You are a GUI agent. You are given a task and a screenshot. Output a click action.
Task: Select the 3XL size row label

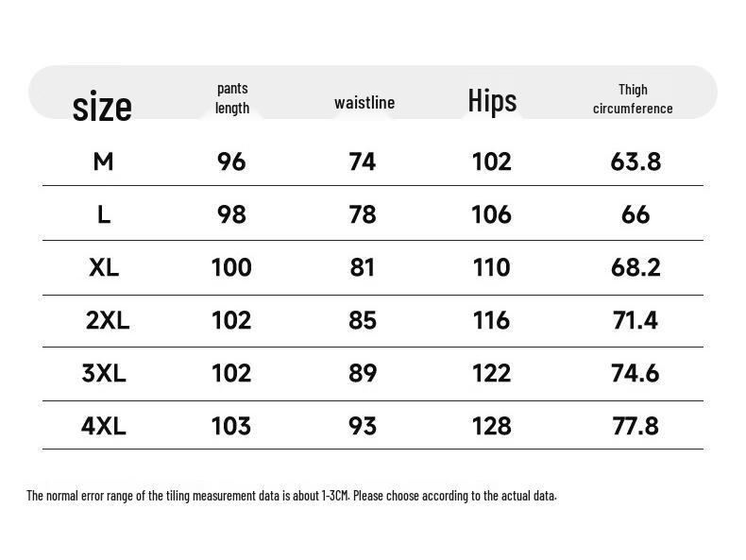point(104,372)
